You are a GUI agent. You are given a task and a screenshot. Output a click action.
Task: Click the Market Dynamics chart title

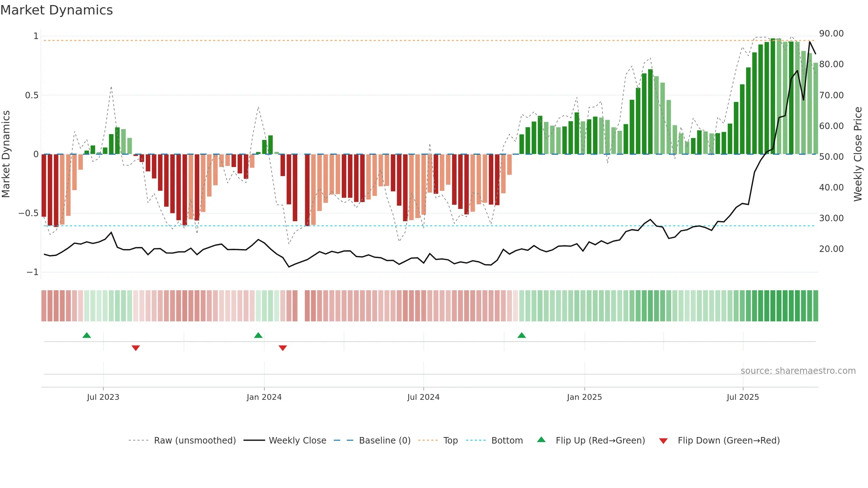(56, 10)
